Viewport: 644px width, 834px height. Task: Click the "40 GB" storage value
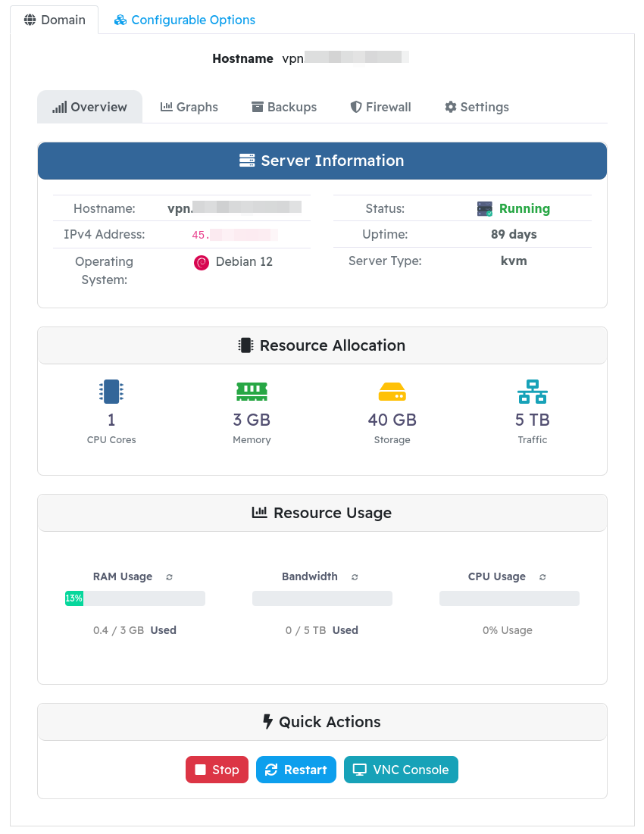(x=392, y=420)
